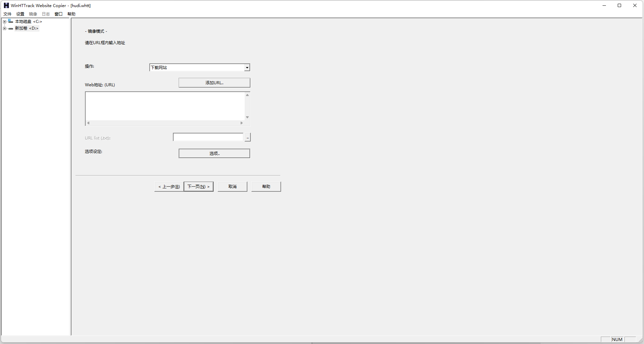
Task: Click the URL box scroll up arrow
Action: pos(247,95)
